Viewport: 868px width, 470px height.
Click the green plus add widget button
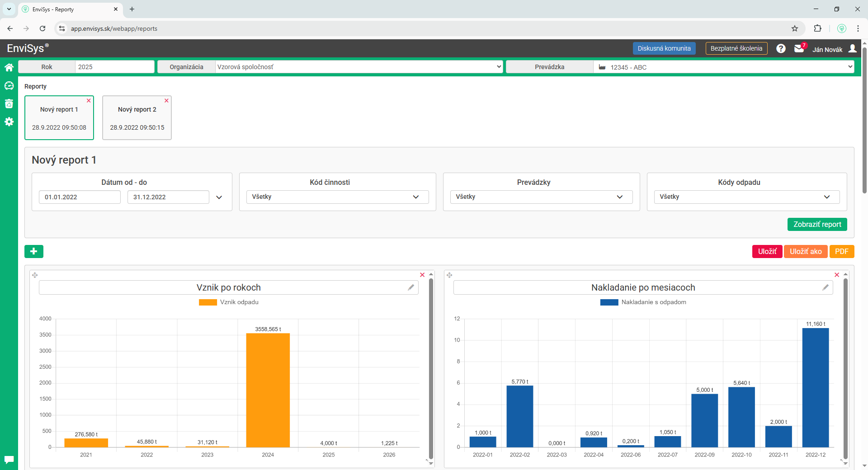click(x=34, y=251)
